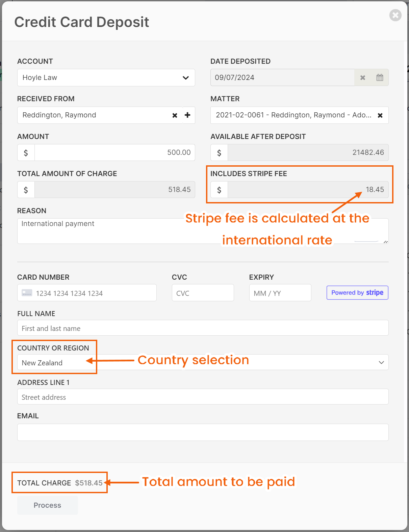Click the Process button
The width and height of the screenshot is (409, 532).
point(48,505)
